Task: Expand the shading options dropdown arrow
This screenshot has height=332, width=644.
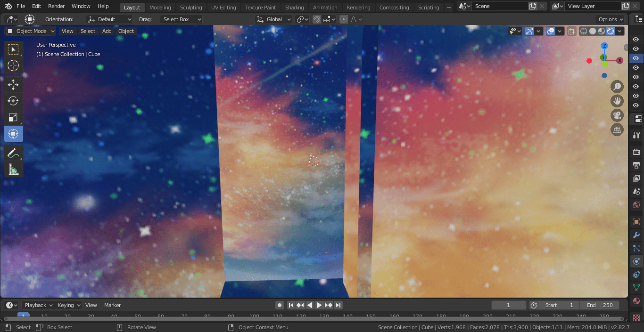Action: (x=619, y=31)
